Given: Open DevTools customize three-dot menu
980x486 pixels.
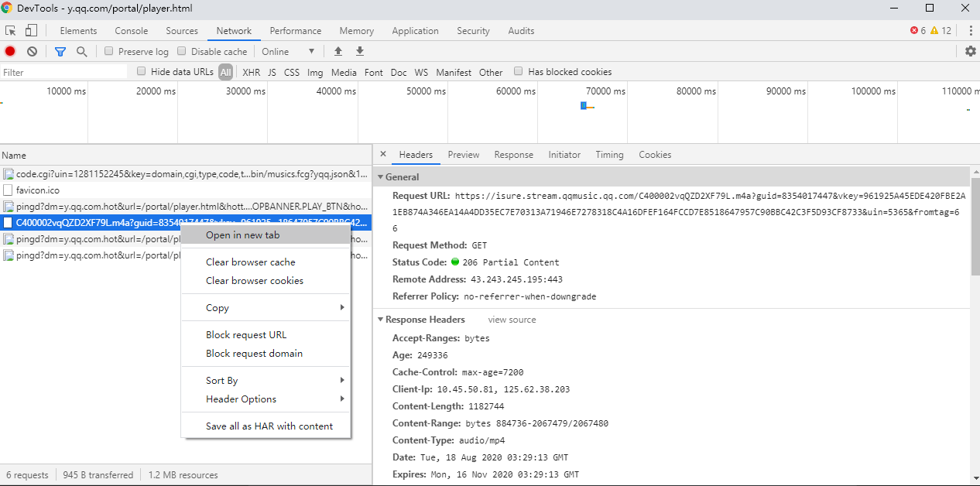Looking at the screenshot, I should [971, 31].
